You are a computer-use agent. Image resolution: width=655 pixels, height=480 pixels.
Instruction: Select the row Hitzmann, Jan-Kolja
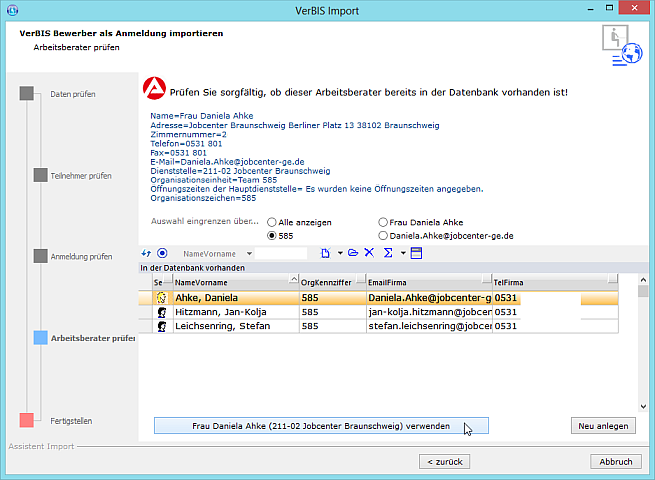378,312
